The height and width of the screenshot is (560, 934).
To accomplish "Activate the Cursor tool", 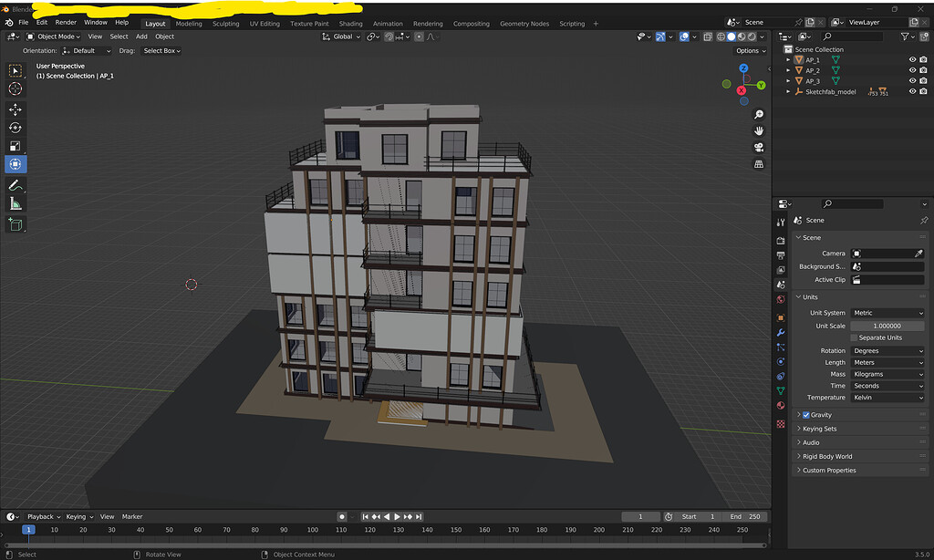I will 16,88.
